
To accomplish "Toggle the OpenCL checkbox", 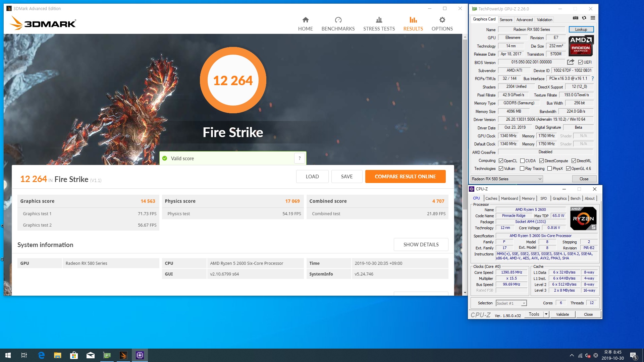I will pos(501,161).
